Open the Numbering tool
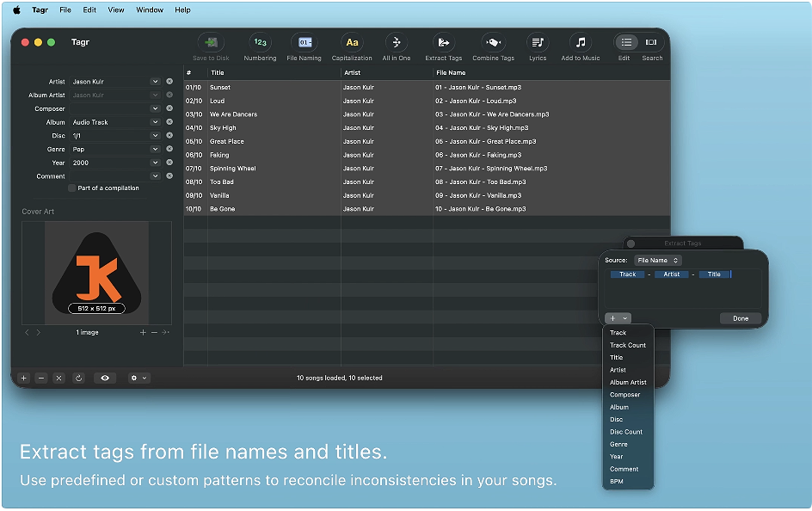The image size is (812, 511). pos(260,42)
